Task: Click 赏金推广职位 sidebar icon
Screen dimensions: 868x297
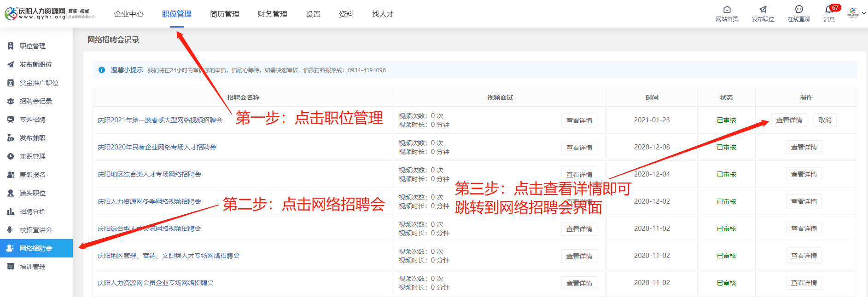Action: [x=11, y=83]
